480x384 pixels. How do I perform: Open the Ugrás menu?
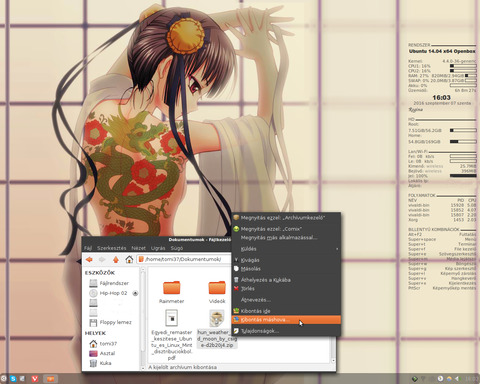click(x=158, y=248)
